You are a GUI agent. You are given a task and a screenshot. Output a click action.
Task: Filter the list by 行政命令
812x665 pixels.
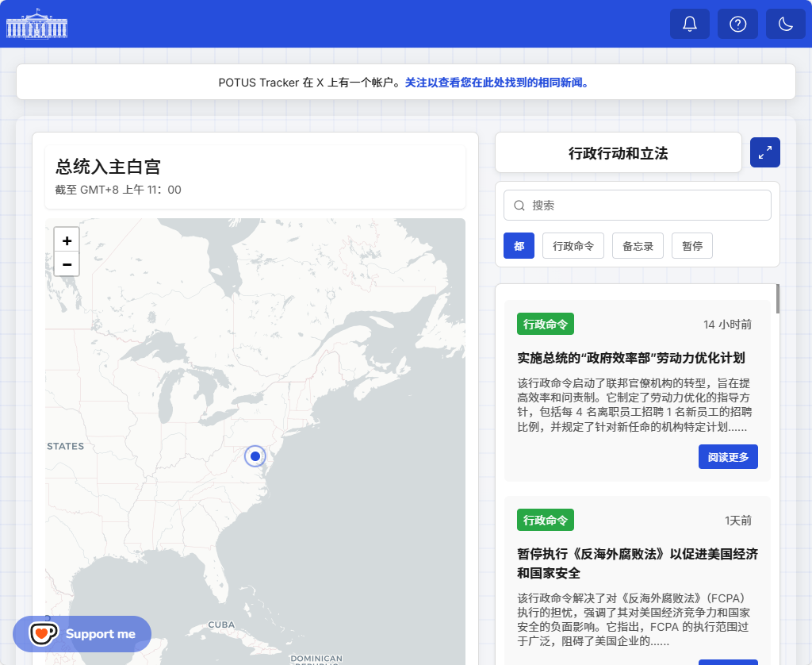573,246
